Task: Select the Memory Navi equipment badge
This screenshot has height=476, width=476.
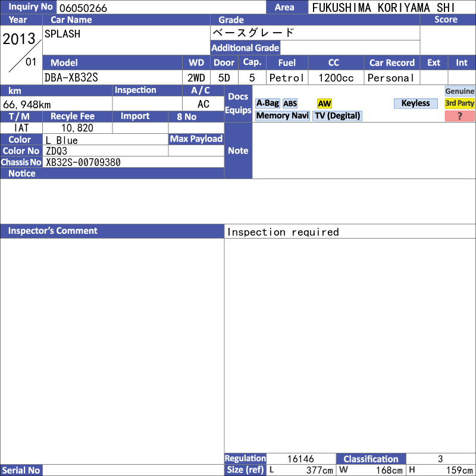Action: click(x=282, y=115)
